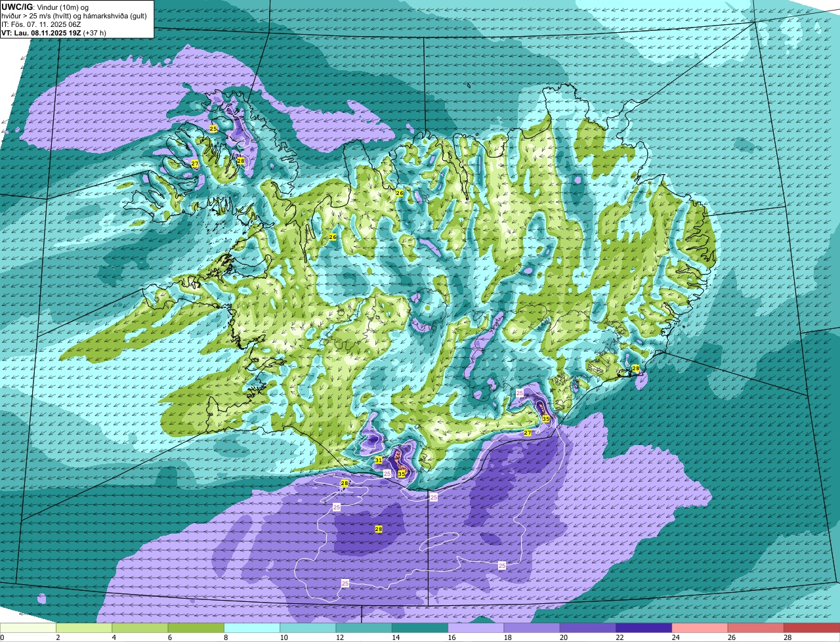Click the 24–26 m/s light pink legend swatch
The height and width of the screenshot is (642, 840).
click(x=700, y=628)
